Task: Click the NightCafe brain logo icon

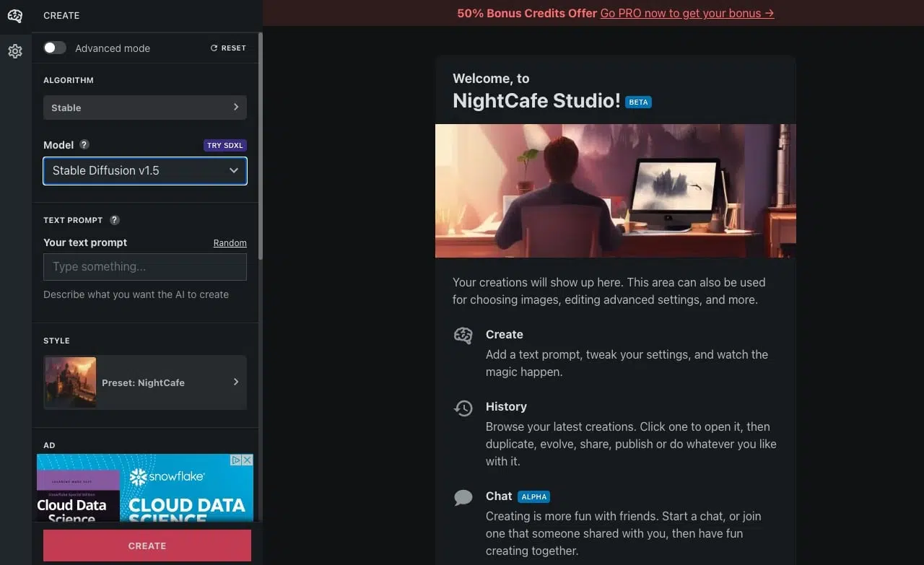Action: pos(15,16)
